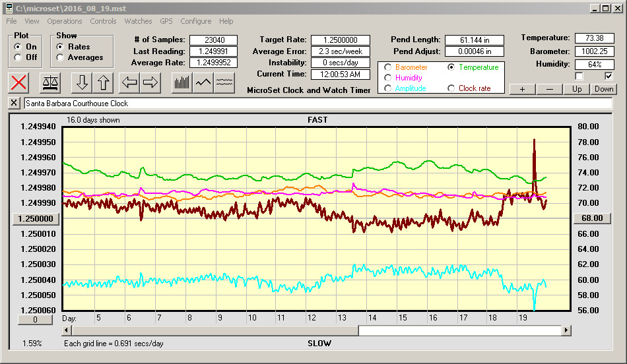Select the Plot Off radio button
627x364 pixels.
(x=18, y=57)
